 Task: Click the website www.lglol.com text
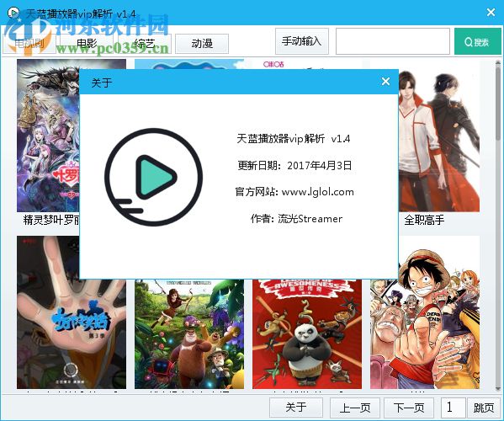tap(317, 192)
